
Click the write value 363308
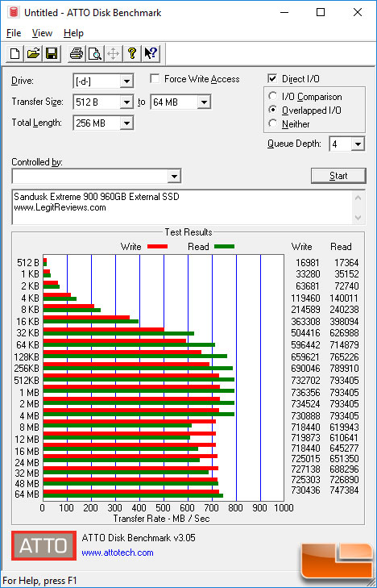pyautogui.click(x=305, y=321)
